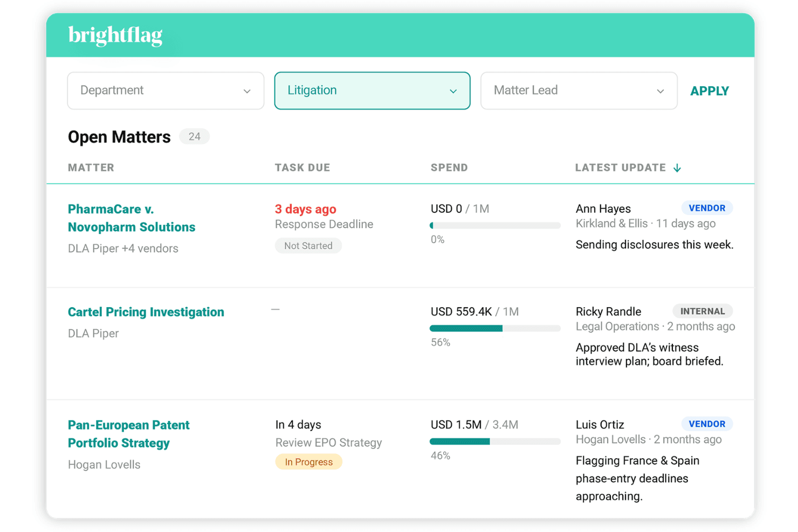Sort by the TASK DUE column header
Viewport: 798px width, 532px height.
click(302, 168)
